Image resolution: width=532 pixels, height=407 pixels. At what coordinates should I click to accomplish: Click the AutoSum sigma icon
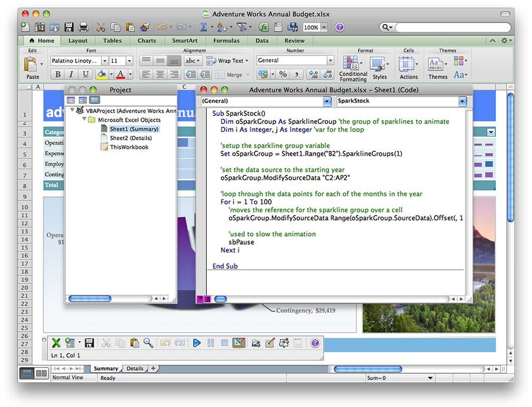[204, 27]
